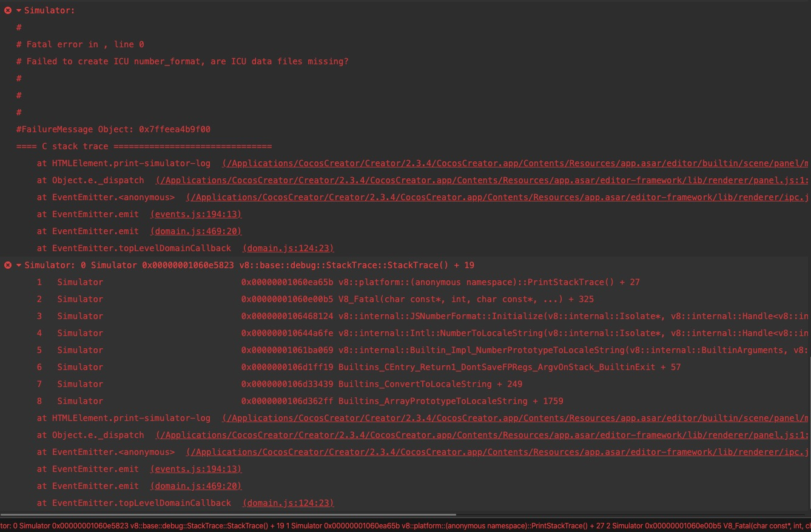811x532 pixels.
Task: Open the panel.js link in the fatal error entry
Action: pos(483,180)
